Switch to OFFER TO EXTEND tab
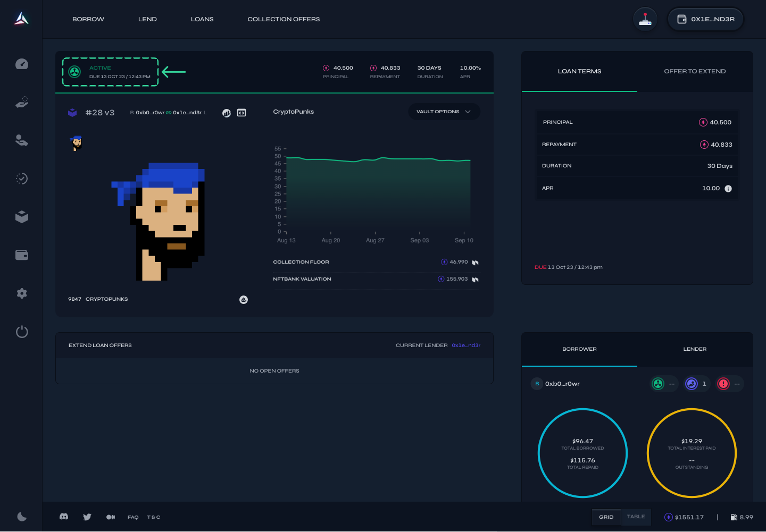Screen dimensions: 766x532 click(695, 71)
